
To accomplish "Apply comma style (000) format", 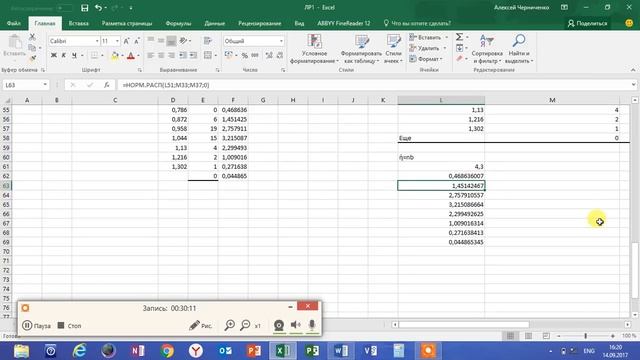I will coord(255,55).
